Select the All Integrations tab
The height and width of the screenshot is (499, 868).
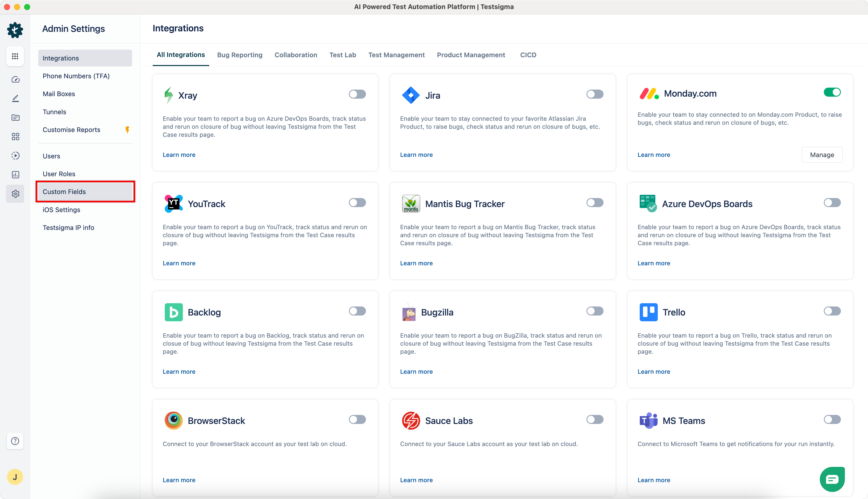(181, 55)
